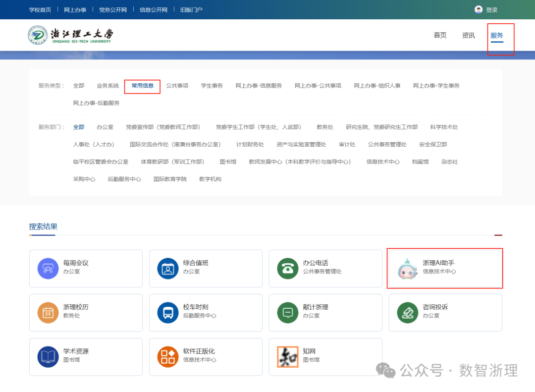Image resolution: width=535 pixels, height=392 pixels.
Task: Open the 综合值班 duty schedule icon
Action: click(168, 269)
